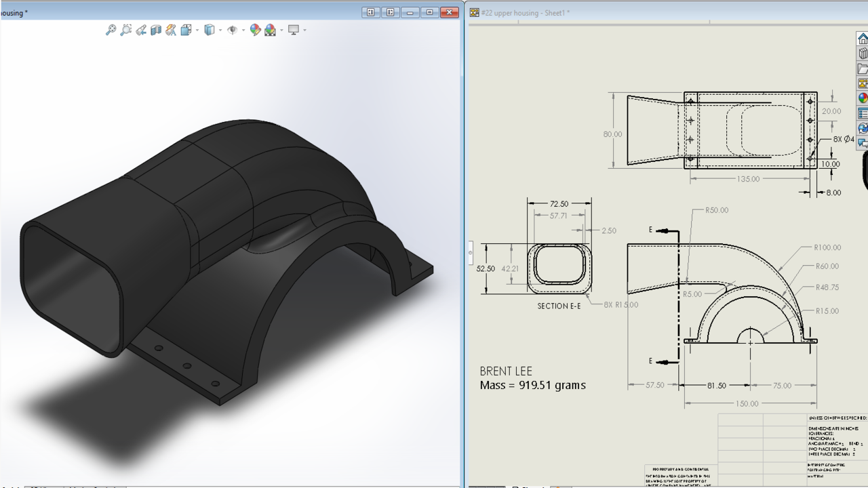Select the 150.00 overall dimension
This screenshot has height=488, width=868.
coord(747,403)
